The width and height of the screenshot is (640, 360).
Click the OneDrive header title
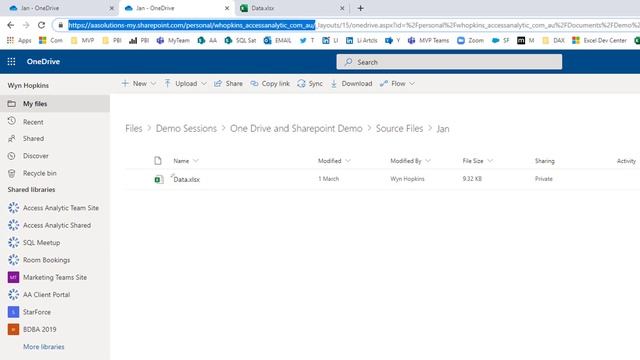tap(43, 62)
